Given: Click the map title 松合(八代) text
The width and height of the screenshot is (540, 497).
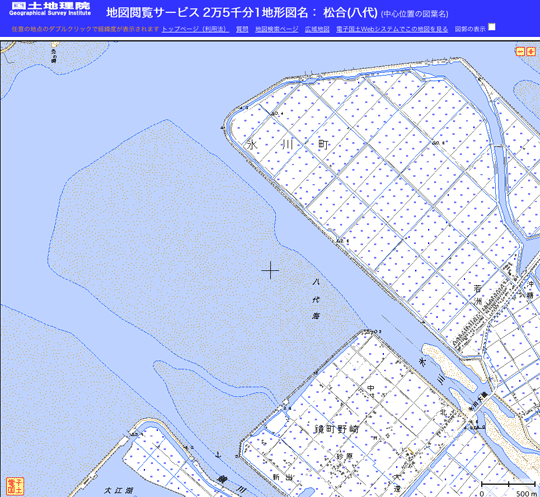Looking at the screenshot, I should (351, 13).
